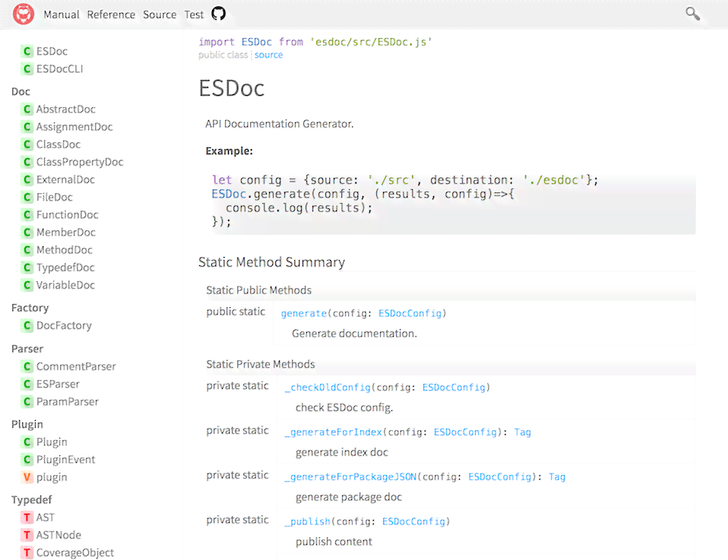The image size is (728, 560).
Task: Open the ESDoc class in sidebar
Action: click(x=52, y=51)
